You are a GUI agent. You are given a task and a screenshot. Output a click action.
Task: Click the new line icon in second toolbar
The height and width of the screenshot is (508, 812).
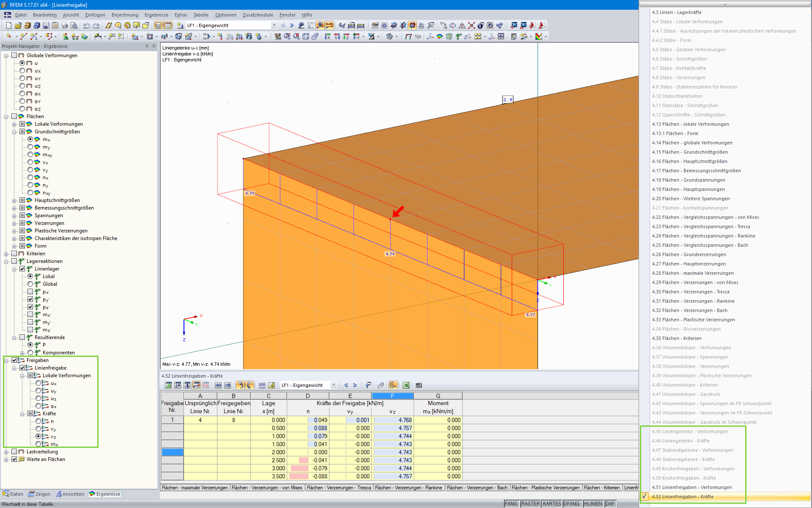coord(24,36)
